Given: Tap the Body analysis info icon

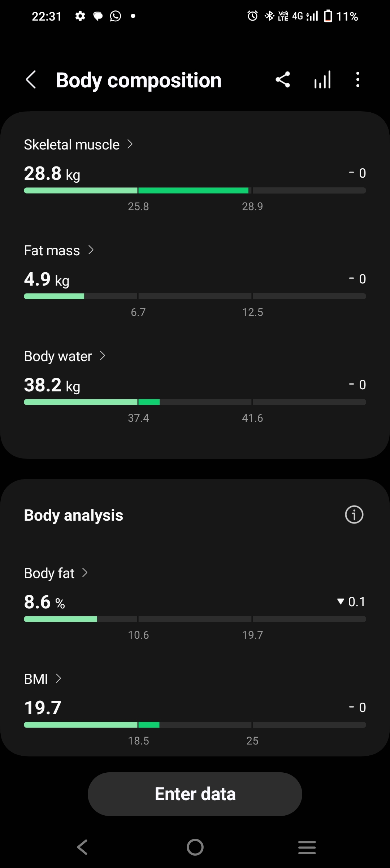Looking at the screenshot, I should coord(354,515).
